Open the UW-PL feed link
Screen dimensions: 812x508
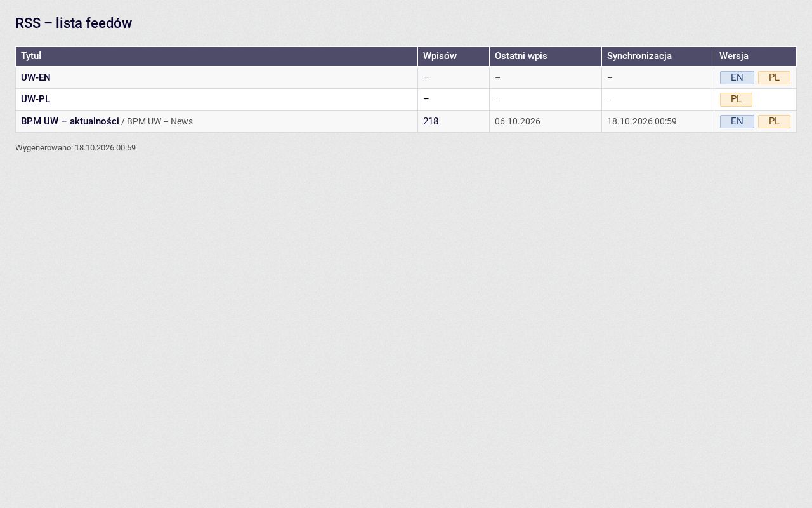(36, 99)
